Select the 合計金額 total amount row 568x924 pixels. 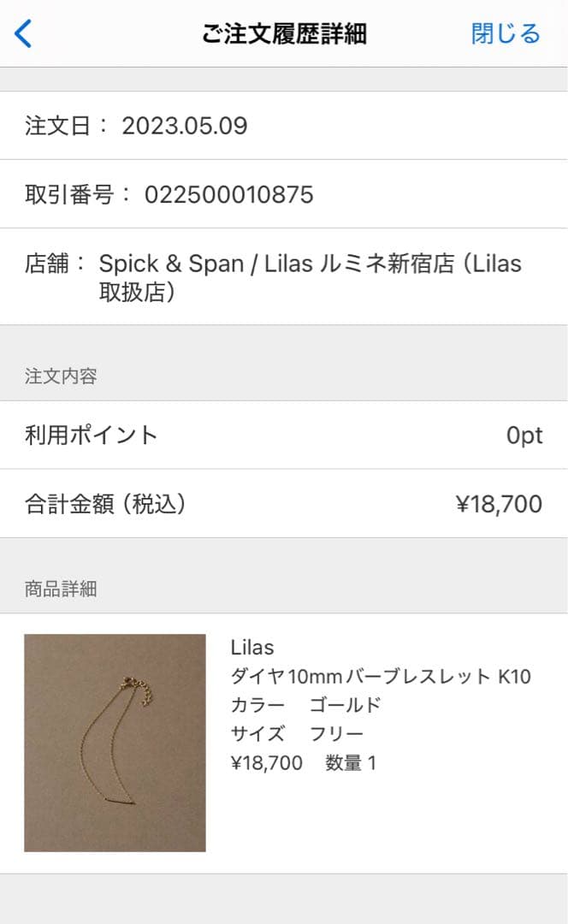282,505
